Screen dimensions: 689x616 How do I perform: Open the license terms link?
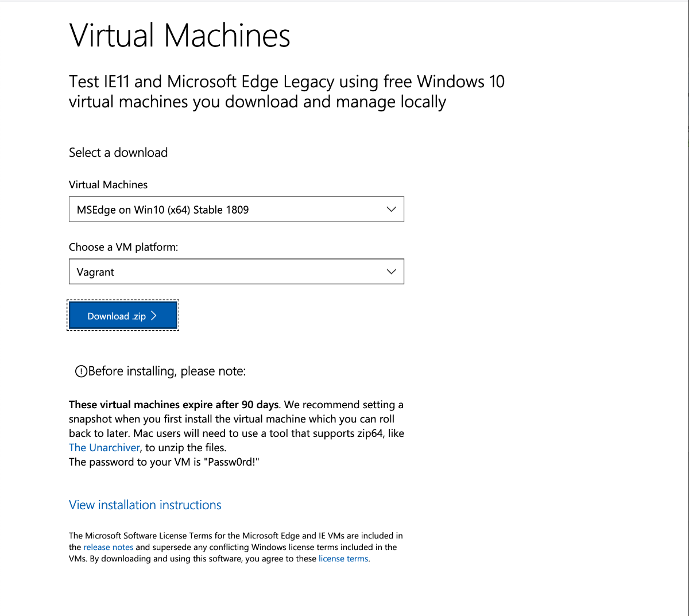coord(344,559)
